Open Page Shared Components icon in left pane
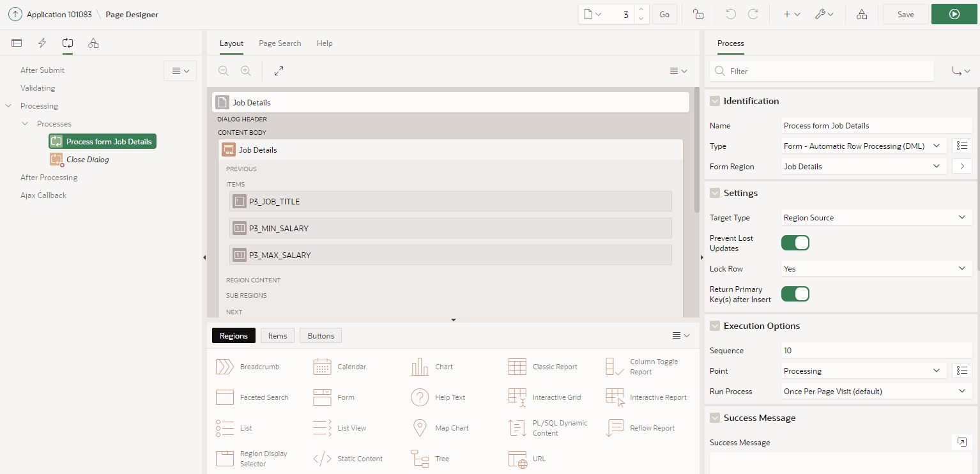This screenshot has height=474, width=980. pyautogui.click(x=93, y=43)
